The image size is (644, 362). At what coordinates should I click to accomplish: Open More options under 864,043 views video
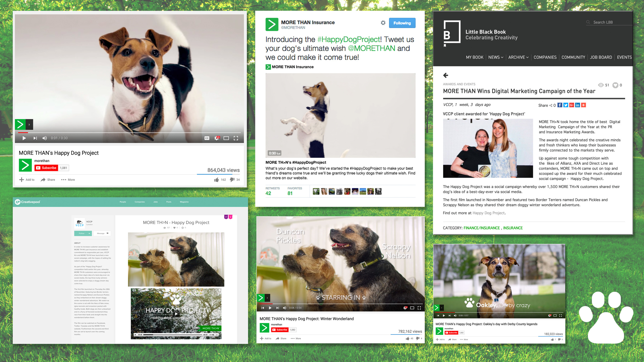68,180
